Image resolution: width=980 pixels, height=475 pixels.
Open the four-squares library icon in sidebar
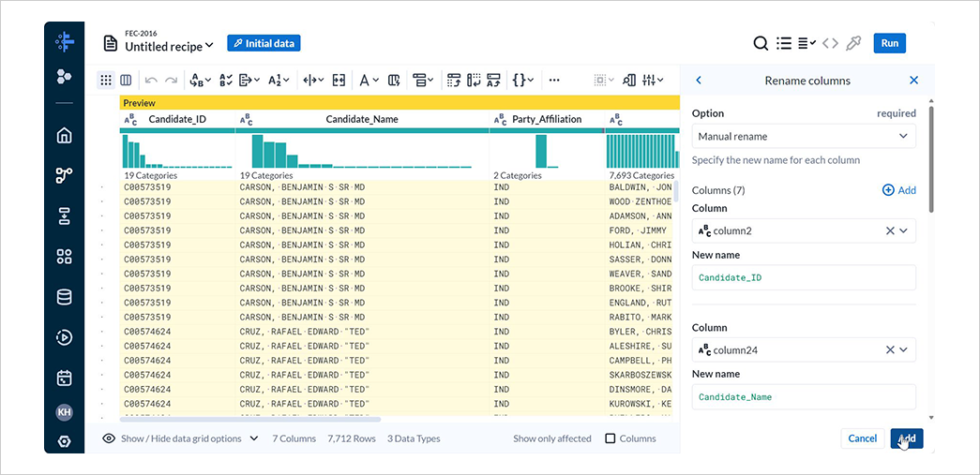click(x=64, y=257)
